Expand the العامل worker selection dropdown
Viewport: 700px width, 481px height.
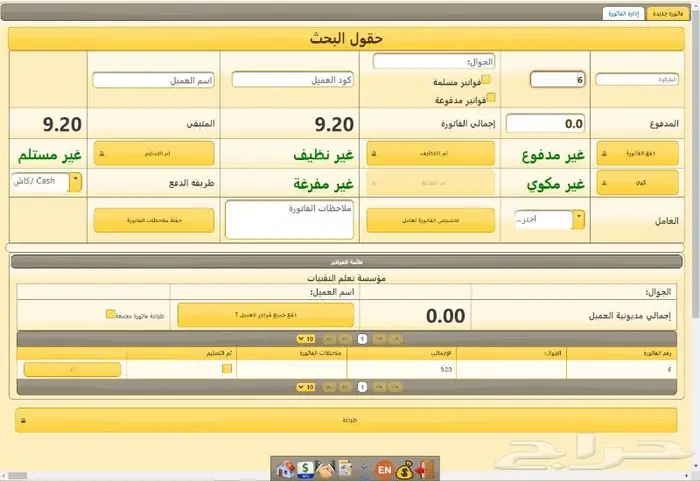tap(579, 219)
